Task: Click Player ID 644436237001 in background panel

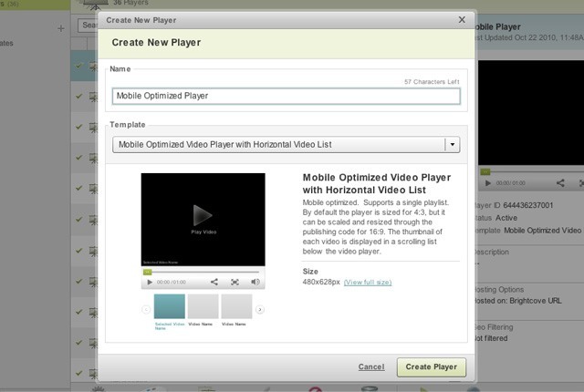Action: 514,205
